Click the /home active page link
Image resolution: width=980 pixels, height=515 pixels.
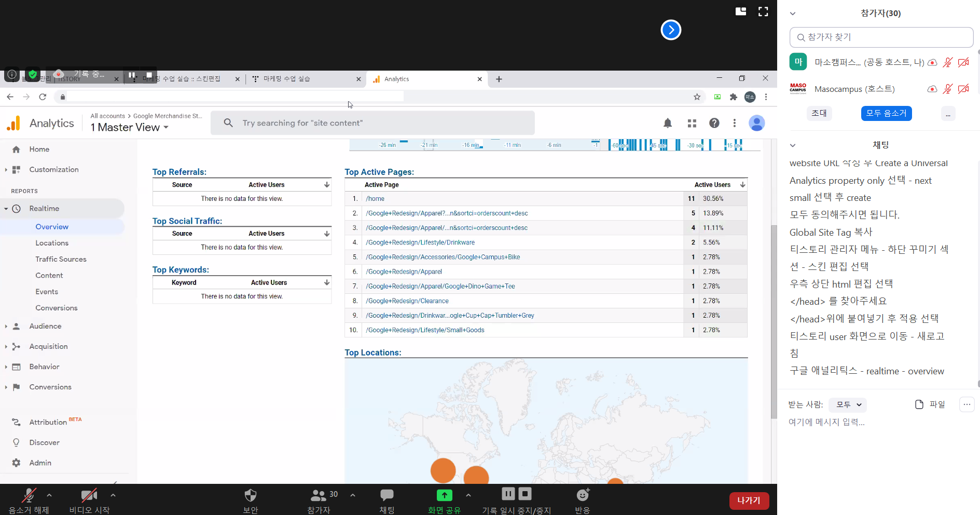375,199
